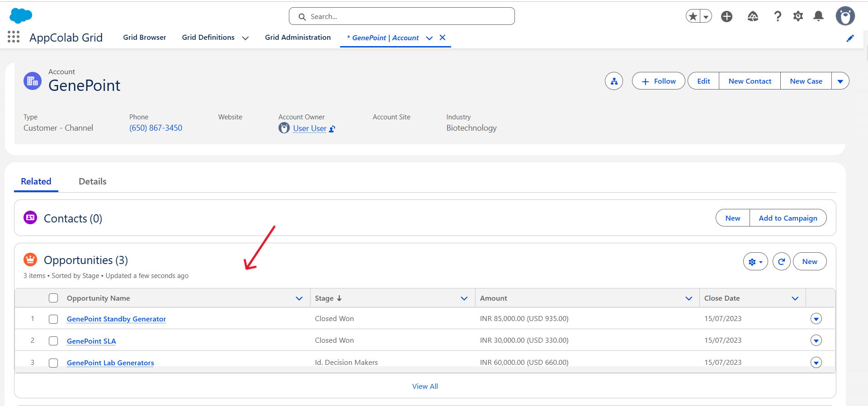868x406 pixels.
Task: Click the search magnifier icon
Action: tap(302, 17)
